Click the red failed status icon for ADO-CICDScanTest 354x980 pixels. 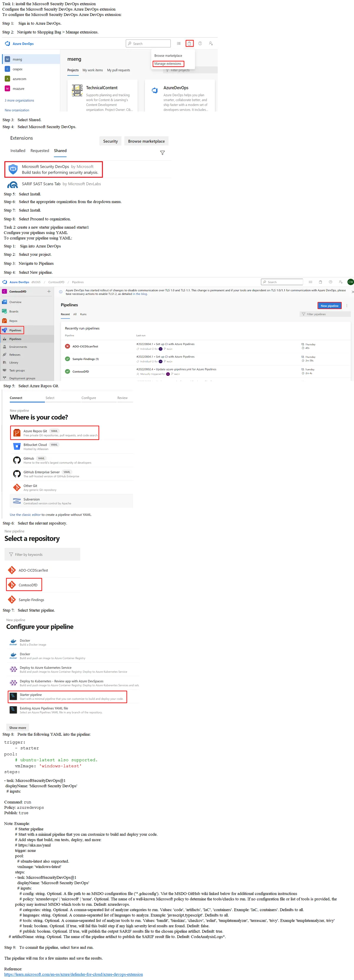pyautogui.click(x=68, y=346)
